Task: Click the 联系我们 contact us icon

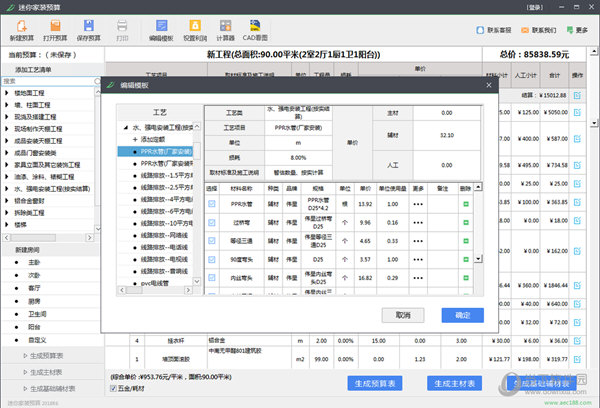Action: point(525,30)
